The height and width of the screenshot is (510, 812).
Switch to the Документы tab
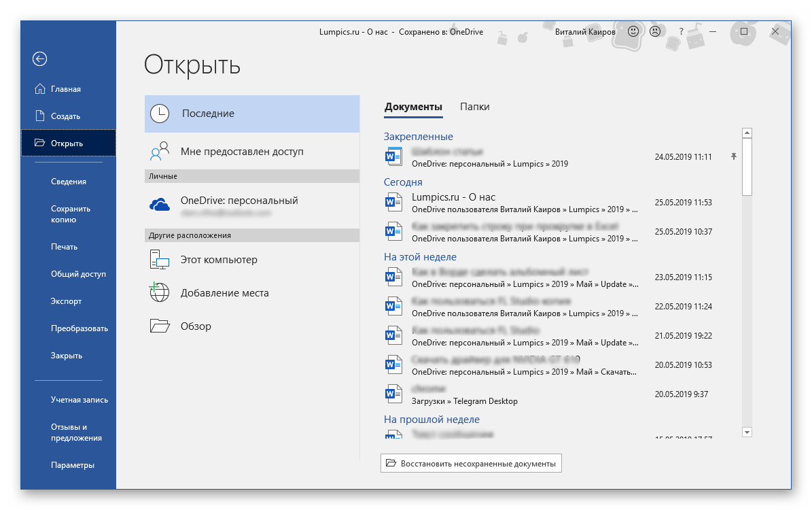click(413, 107)
